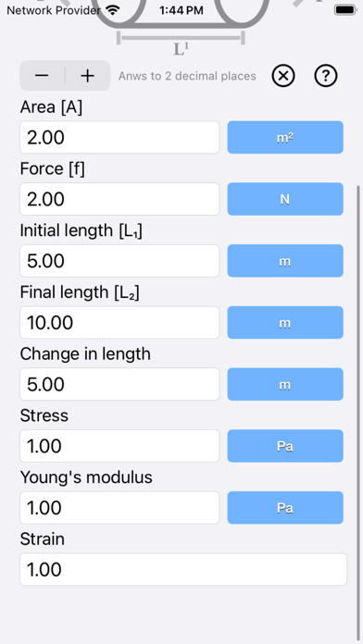The width and height of the screenshot is (363, 644).
Task: Edit the Young's modulus value field
Action: [x=119, y=508]
